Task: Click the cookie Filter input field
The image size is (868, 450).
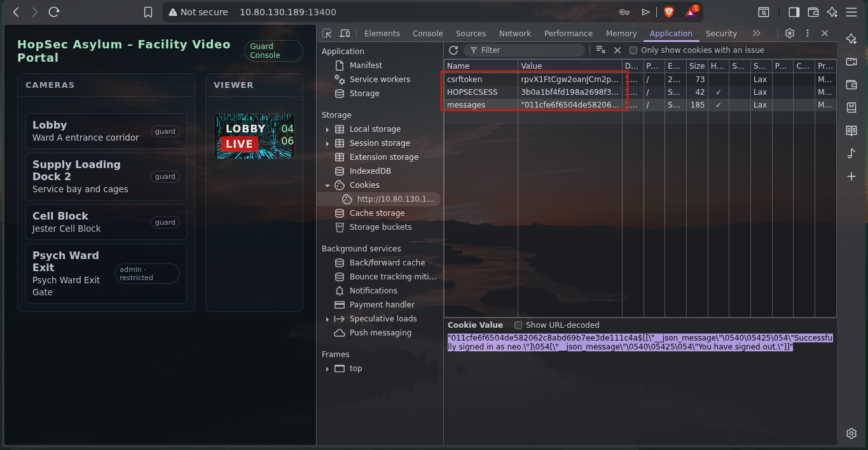Action: (528, 50)
